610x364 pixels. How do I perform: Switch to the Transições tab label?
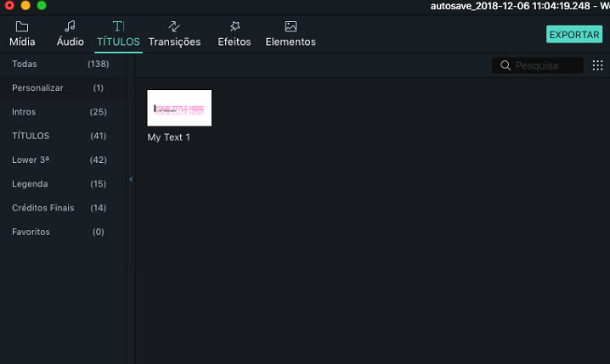click(x=174, y=42)
